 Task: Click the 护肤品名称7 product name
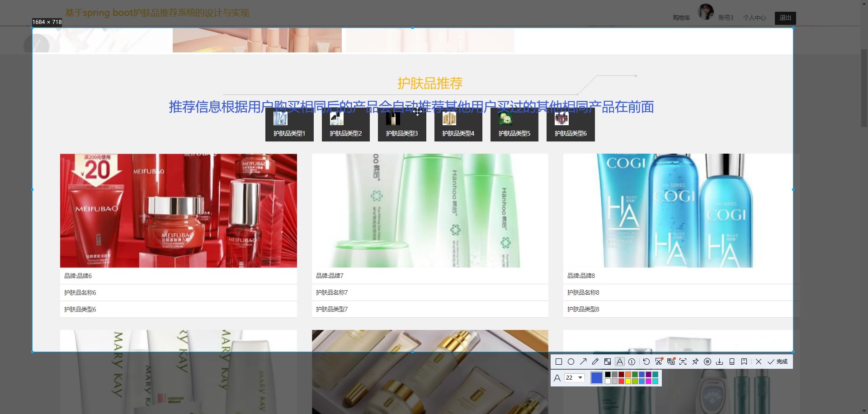pyautogui.click(x=332, y=292)
